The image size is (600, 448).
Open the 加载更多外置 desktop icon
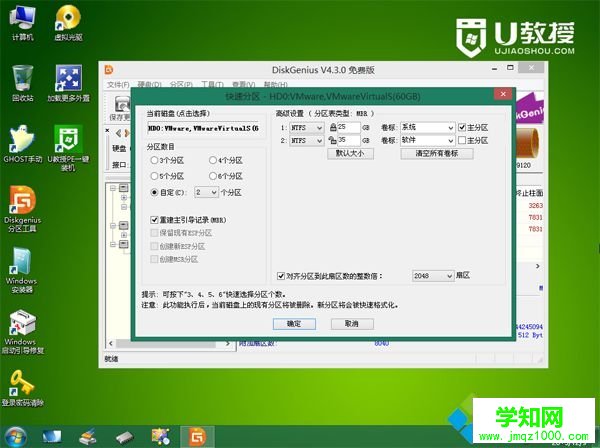pos(68,83)
